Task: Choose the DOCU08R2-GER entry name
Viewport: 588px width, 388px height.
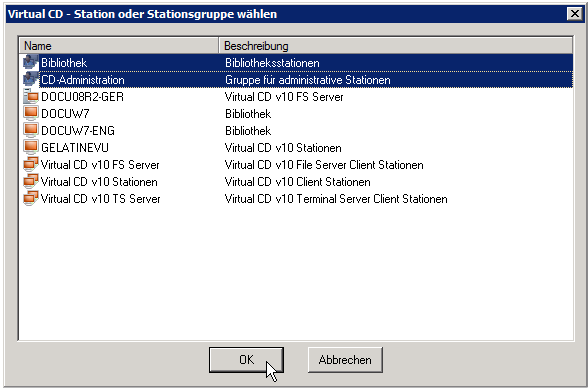Action: coord(82,97)
